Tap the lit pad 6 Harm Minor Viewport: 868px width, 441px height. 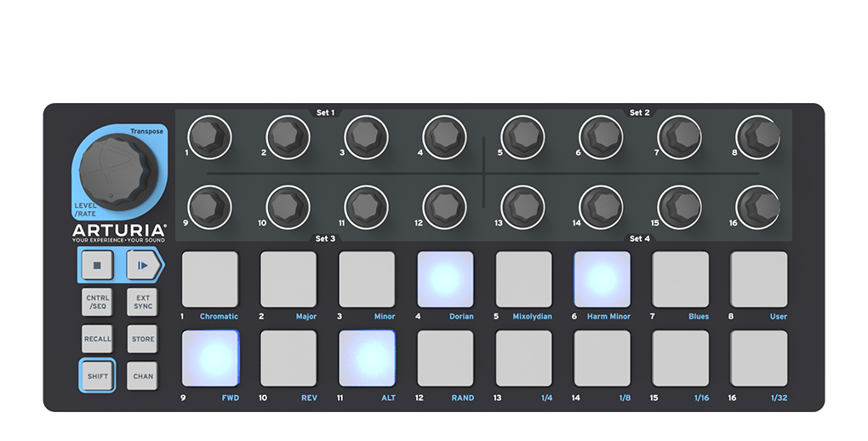(x=602, y=279)
